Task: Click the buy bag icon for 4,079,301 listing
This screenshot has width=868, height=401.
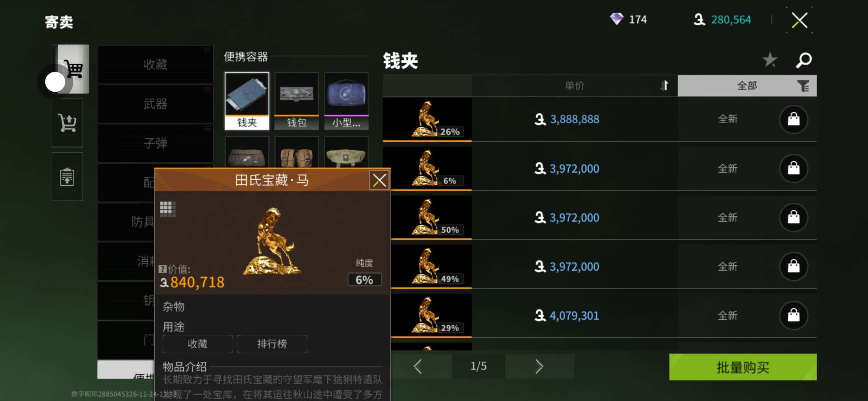Action: point(793,316)
